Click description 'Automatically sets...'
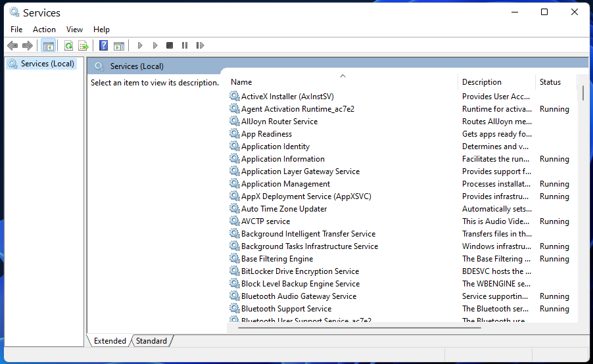Image resolution: width=593 pixels, height=364 pixels. (x=496, y=209)
